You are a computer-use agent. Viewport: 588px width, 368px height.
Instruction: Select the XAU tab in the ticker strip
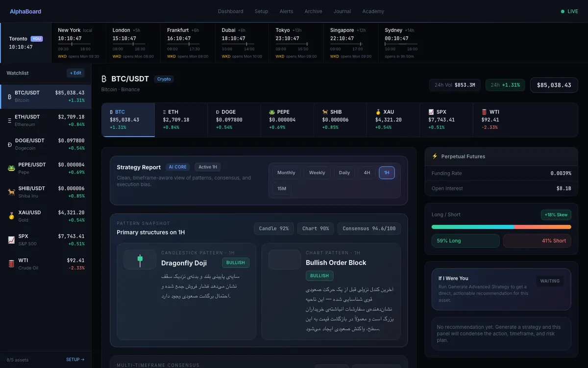tap(393, 120)
